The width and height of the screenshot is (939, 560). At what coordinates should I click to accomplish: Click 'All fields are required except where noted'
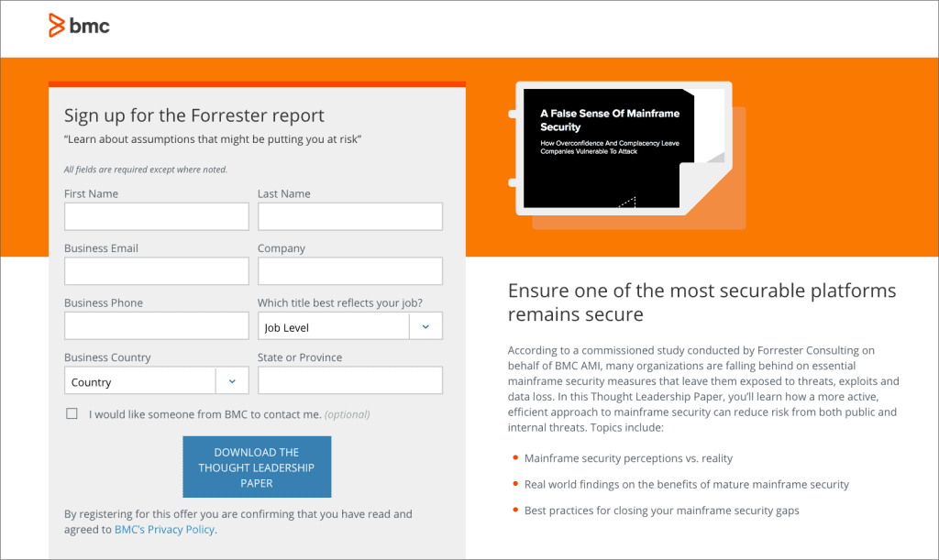(x=146, y=170)
